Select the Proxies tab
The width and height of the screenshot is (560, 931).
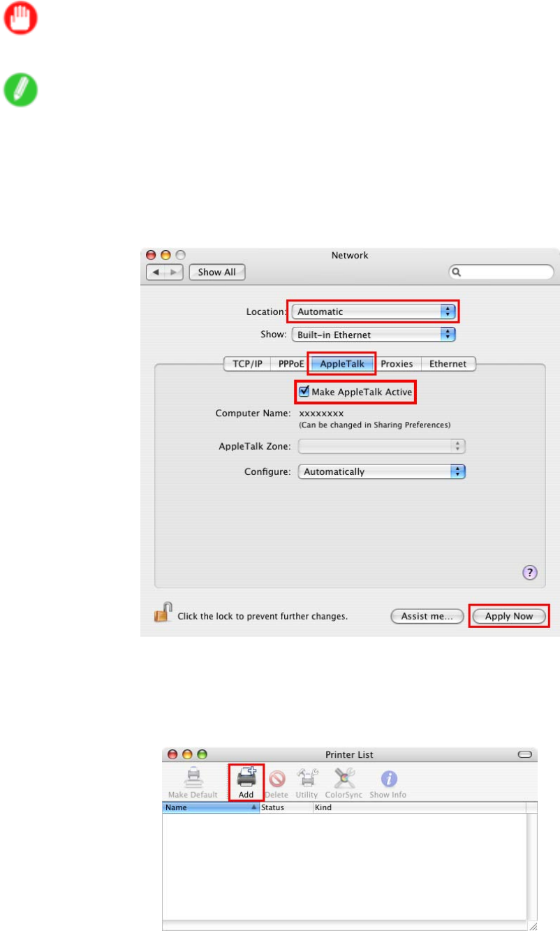397,364
